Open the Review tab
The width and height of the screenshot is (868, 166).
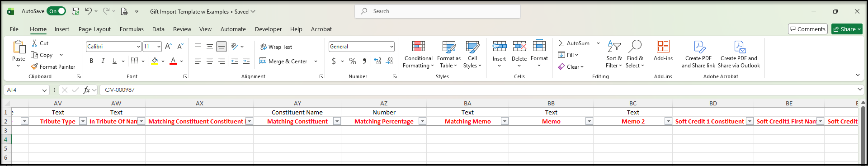point(182,29)
